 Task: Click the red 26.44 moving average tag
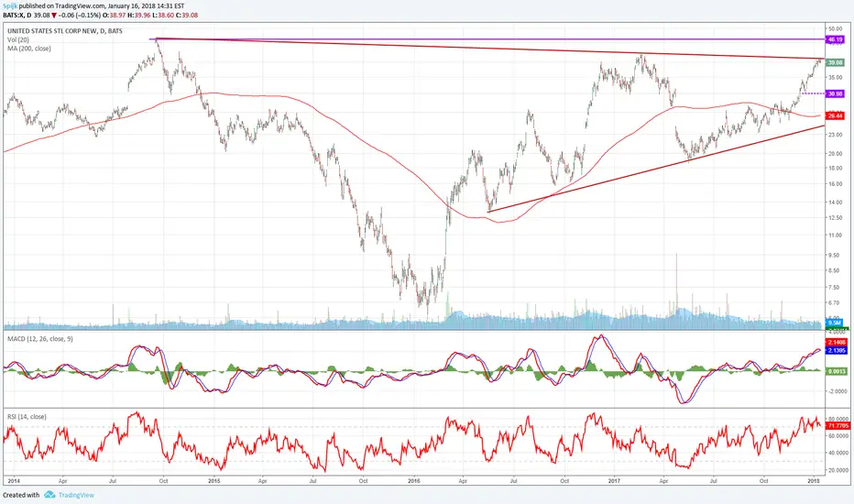click(835, 115)
